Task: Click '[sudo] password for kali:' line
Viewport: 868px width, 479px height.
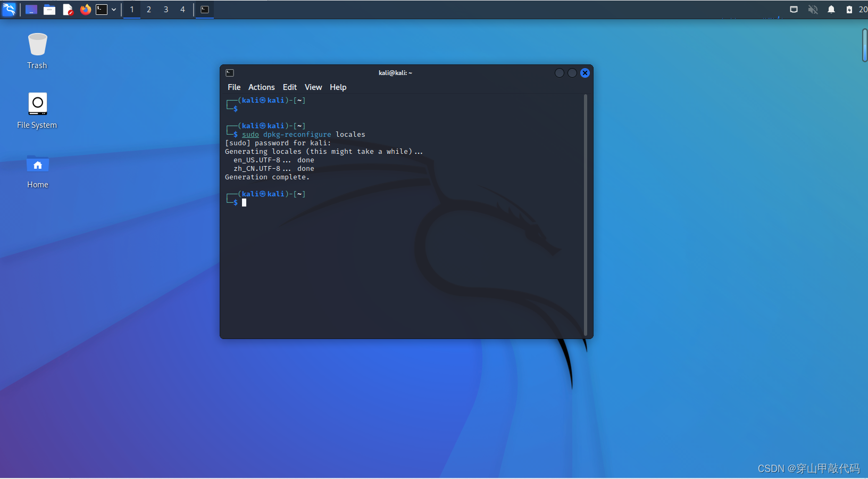Action: (x=278, y=143)
